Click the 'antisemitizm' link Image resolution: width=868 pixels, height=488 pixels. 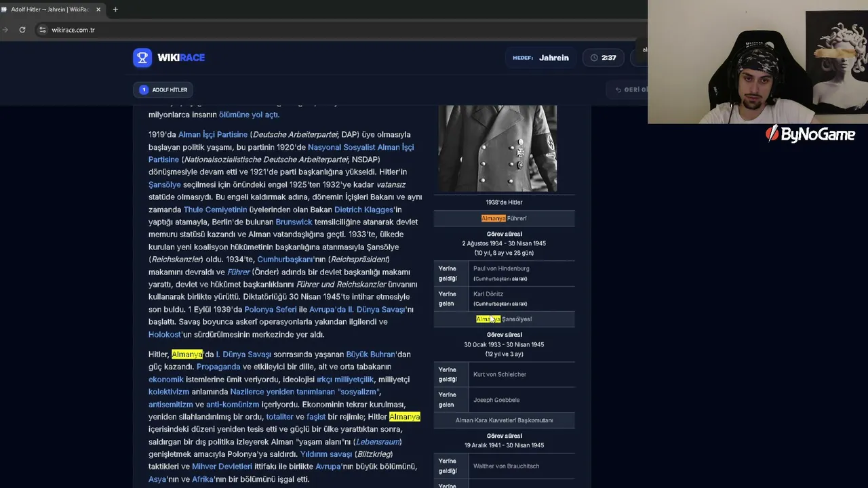pos(171,404)
